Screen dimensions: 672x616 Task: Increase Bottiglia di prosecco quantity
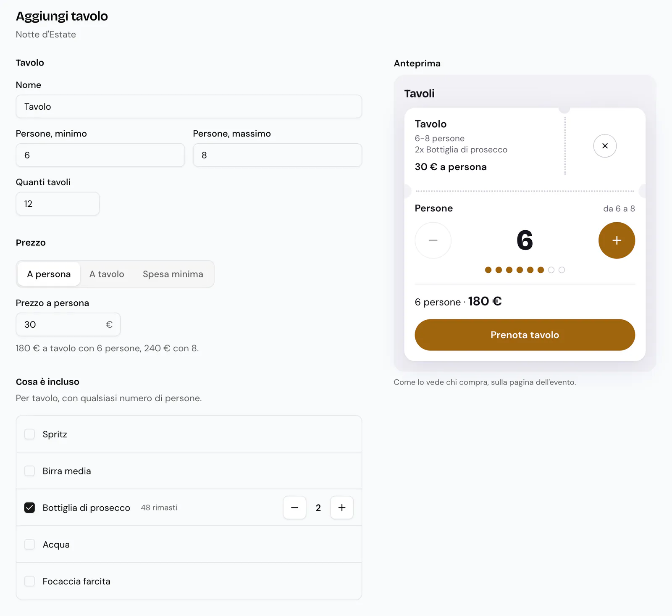tap(342, 508)
